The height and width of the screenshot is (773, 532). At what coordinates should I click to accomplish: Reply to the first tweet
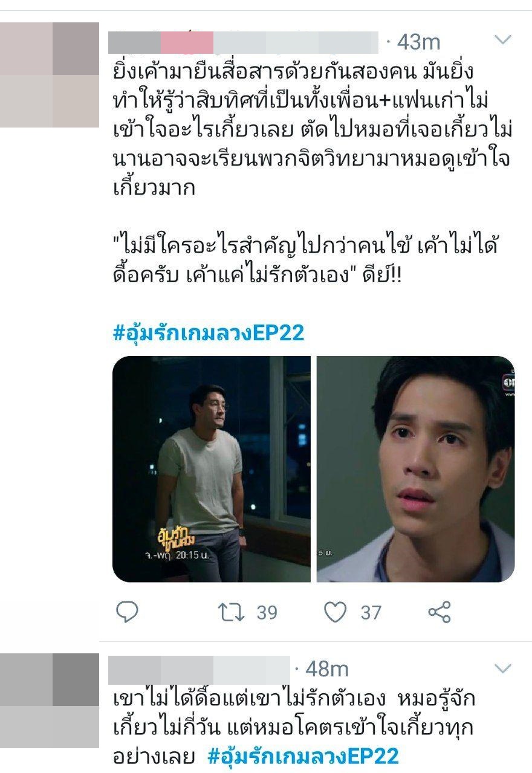coord(127,612)
